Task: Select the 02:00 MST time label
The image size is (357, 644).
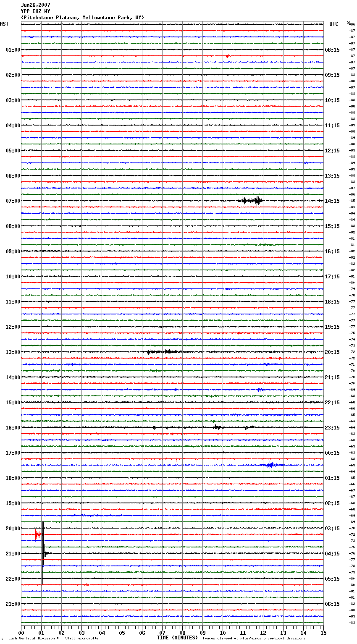Action: click(x=13, y=75)
